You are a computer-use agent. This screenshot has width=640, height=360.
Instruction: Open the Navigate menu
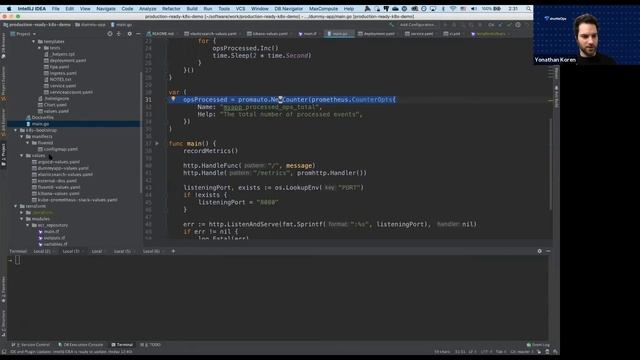click(x=106, y=9)
